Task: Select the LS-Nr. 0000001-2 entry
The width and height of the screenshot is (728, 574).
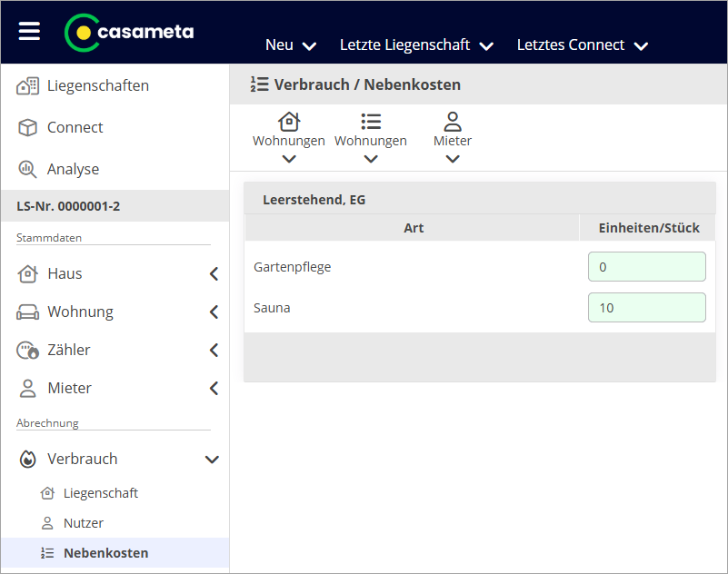Action: [115, 206]
